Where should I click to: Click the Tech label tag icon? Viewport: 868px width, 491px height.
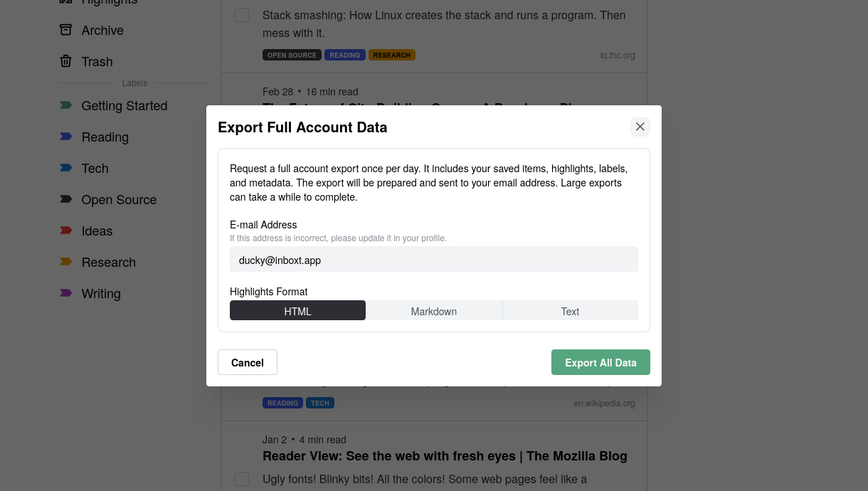click(x=65, y=168)
